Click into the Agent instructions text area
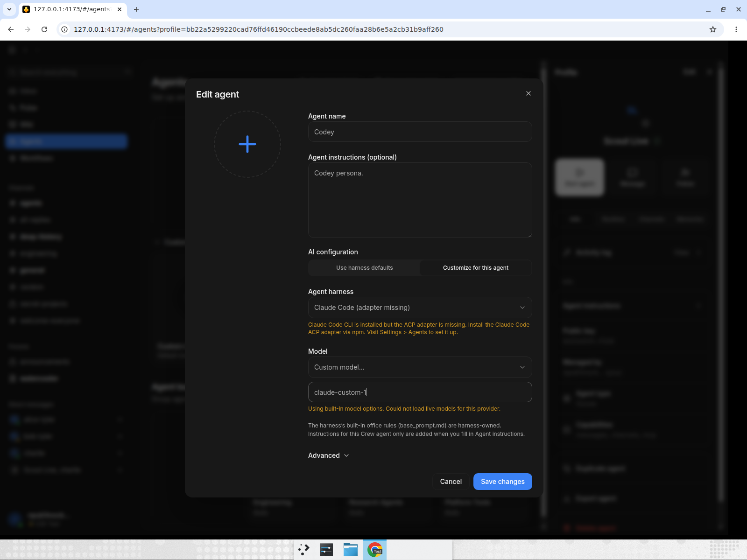Image resolution: width=747 pixels, height=560 pixels. 420,200
